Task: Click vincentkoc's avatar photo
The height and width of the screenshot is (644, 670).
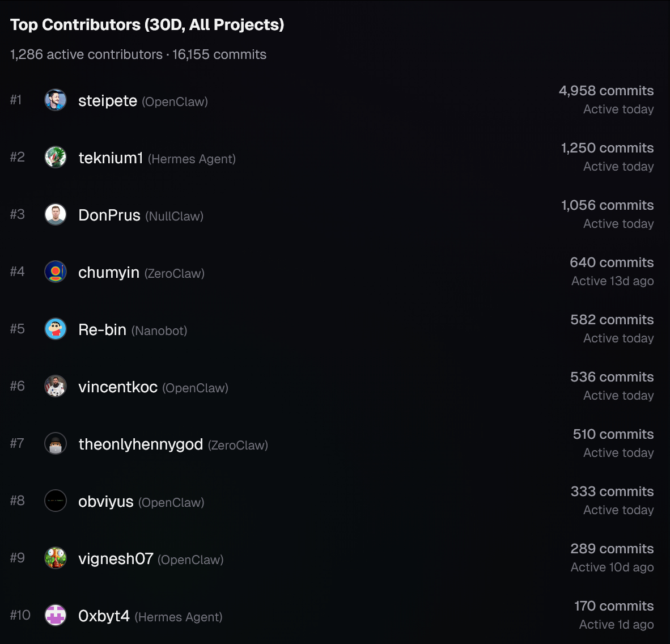Action: click(56, 387)
